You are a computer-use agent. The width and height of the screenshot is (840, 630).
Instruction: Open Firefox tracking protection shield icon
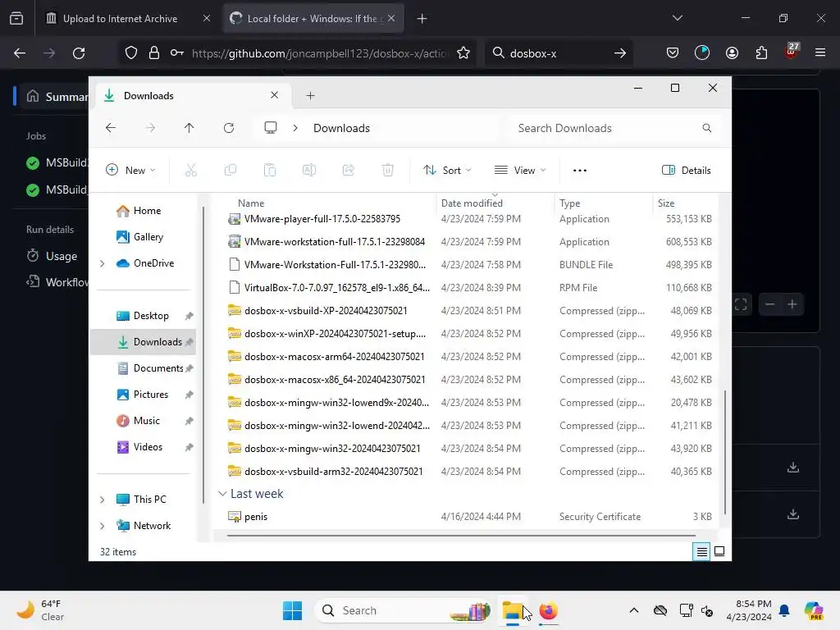tap(131, 53)
